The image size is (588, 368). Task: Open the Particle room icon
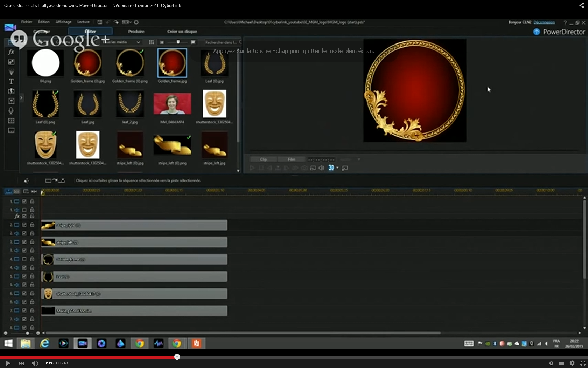click(11, 72)
